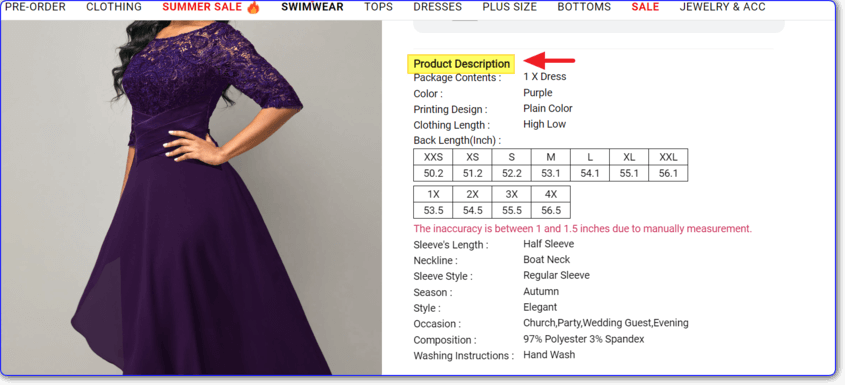The image size is (845, 385).
Task: Click the '97% Polyester 3% Spandex' composition
Action: point(584,339)
